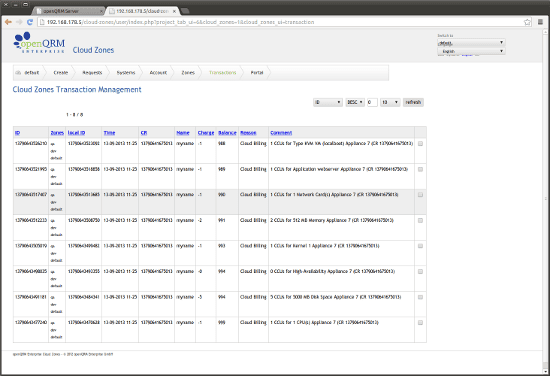Tick the checkbox for the Kernel row

coord(420,246)
